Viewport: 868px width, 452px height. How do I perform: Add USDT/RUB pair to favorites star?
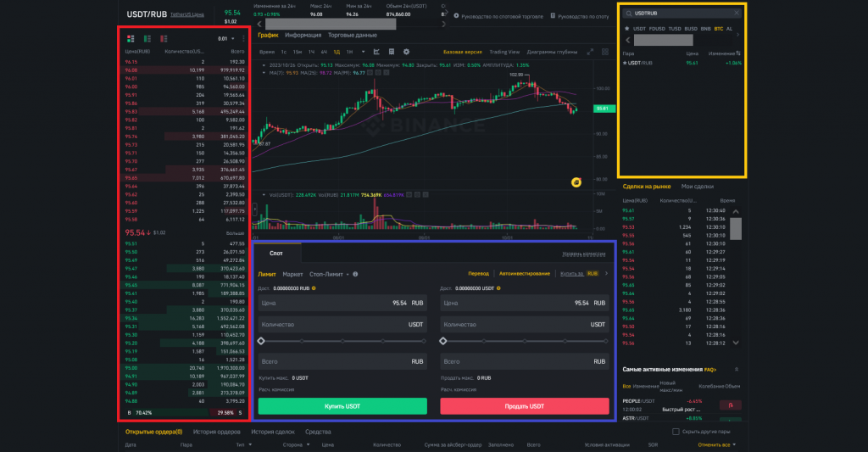(x=626, y=63)
